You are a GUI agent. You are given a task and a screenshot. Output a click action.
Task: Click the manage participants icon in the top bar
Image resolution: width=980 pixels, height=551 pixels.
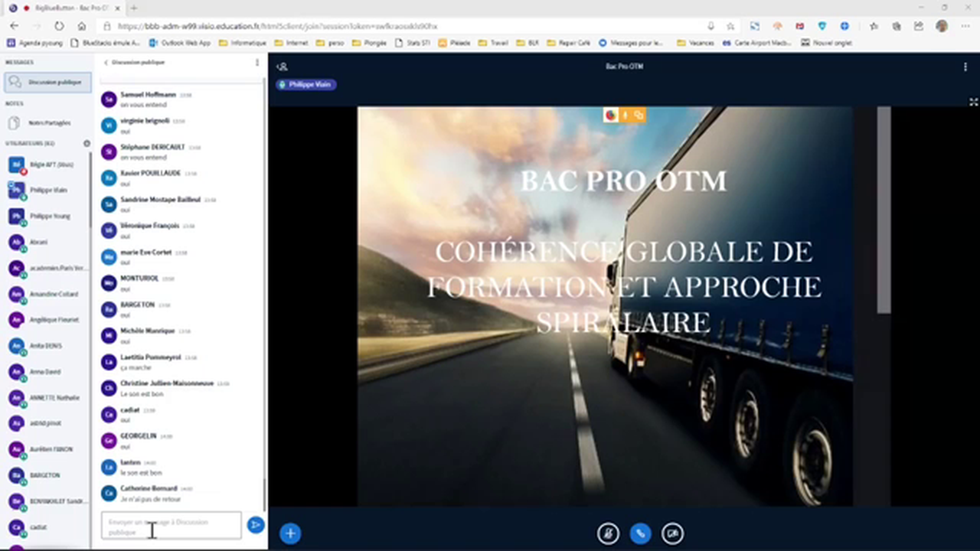point(282,67)
